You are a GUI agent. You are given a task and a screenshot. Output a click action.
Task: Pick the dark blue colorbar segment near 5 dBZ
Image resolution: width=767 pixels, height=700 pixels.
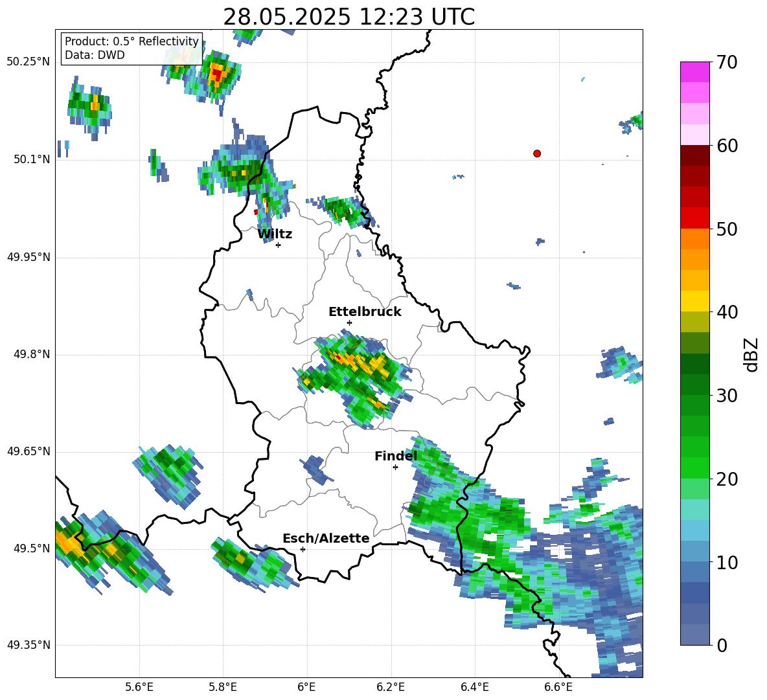(x=695, y=593)
